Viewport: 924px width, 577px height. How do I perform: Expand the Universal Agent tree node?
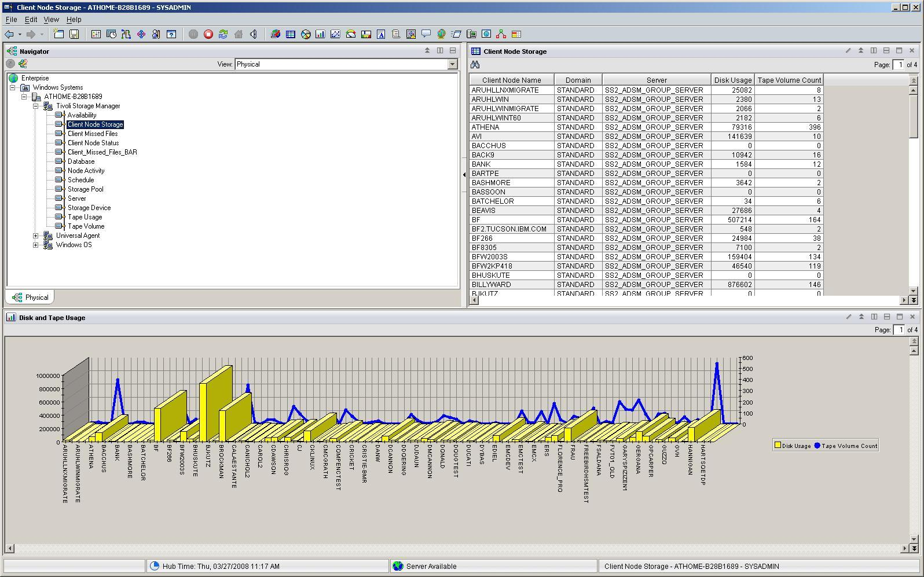click(x=36, y=236)
